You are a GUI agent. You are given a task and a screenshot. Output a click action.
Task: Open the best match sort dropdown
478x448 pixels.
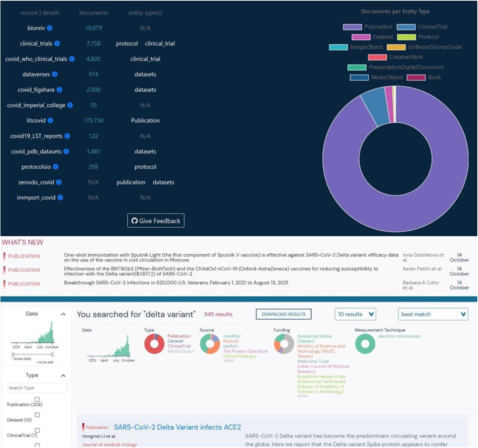click(432, 314)
